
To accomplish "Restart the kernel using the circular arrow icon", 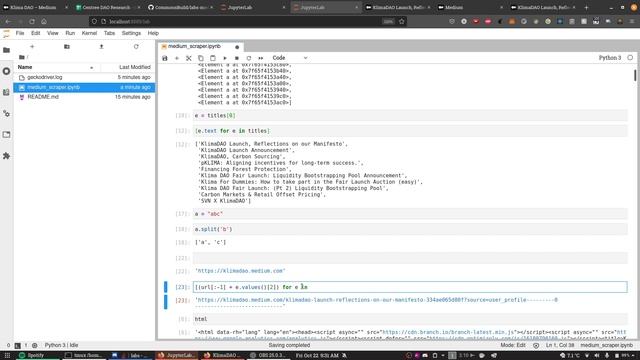I will 249,58.
